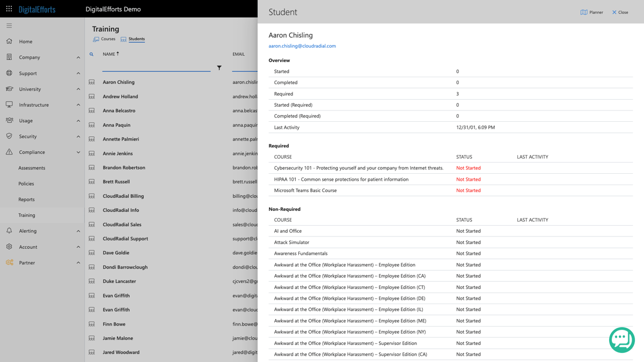Click the search magnifier above the student list
644x362 pixels.
(92, 54)
